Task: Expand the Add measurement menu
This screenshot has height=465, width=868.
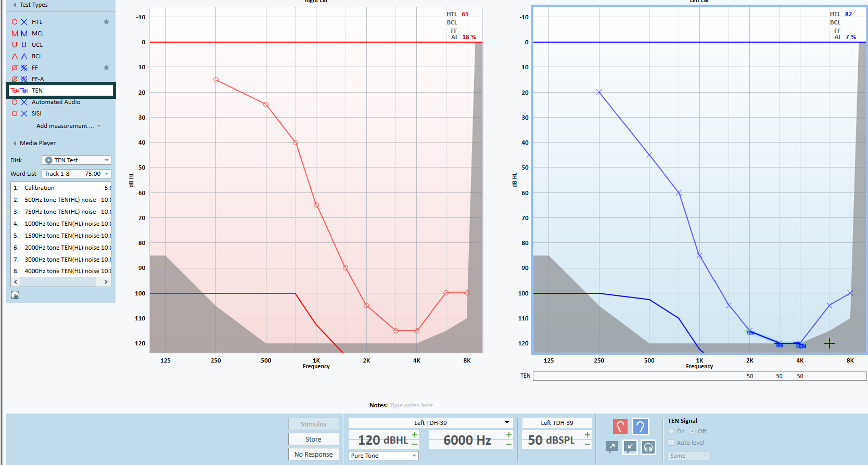Action: tap(68, 126)
